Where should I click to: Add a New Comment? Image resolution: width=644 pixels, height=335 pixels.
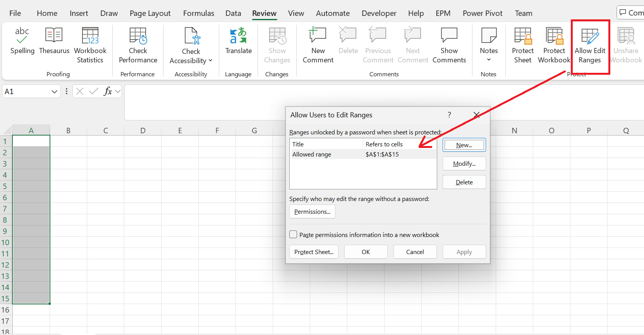(318, 45)
